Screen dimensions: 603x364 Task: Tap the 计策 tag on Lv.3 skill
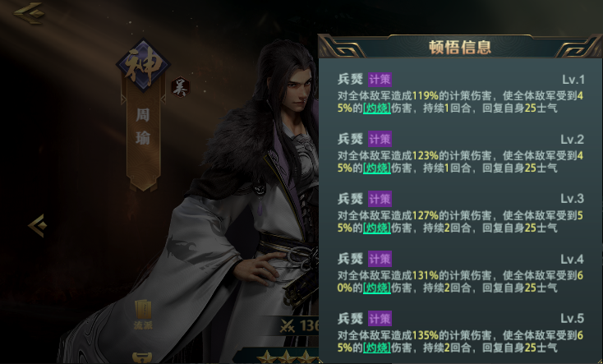[x=380, y=199]
